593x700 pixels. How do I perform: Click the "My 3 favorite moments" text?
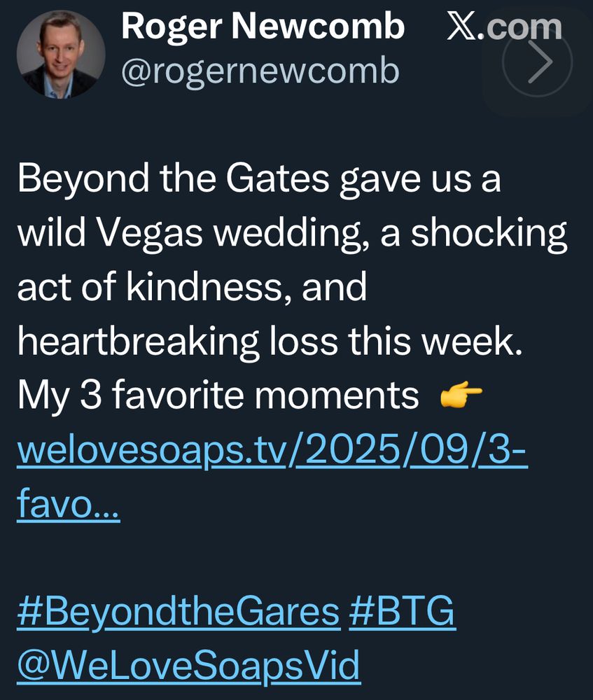point(218,395)
